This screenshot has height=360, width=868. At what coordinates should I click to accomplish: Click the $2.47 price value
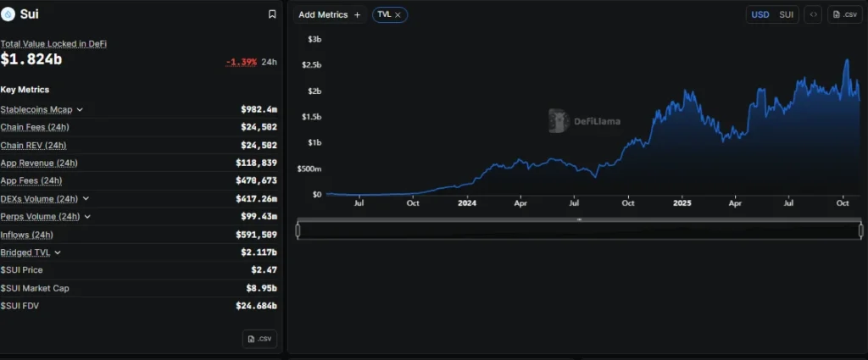tap(264, 270)
